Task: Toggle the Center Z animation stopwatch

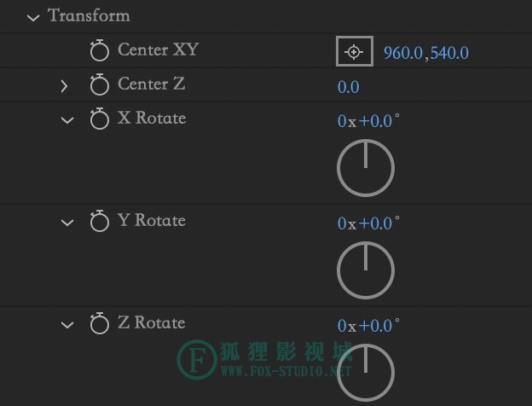Action: pos(100,84)
